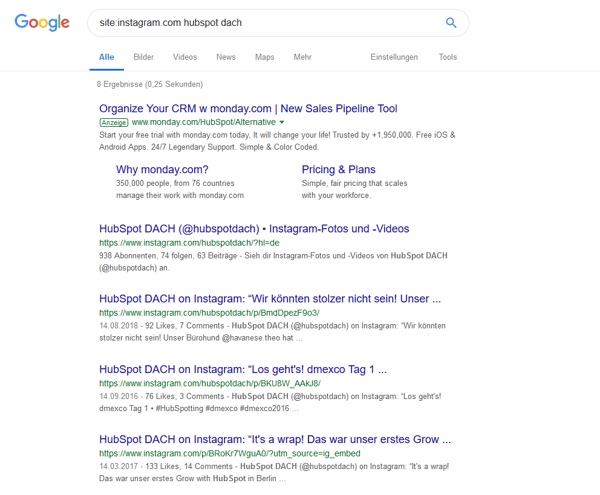The width and height of the screenshot is (600, 495).
Task: Click the '14.09.2016 - 76 Likes' snippet
Action: point(270,402)
